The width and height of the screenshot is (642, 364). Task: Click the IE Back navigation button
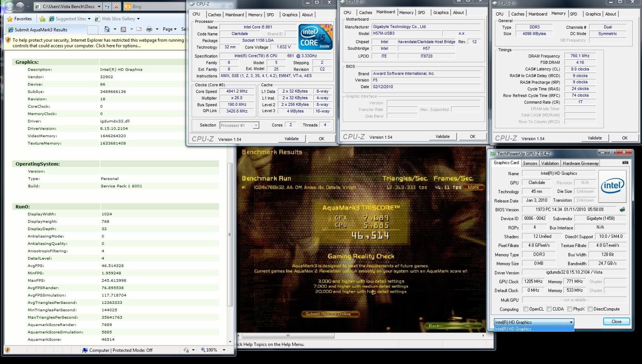point(9,6)
